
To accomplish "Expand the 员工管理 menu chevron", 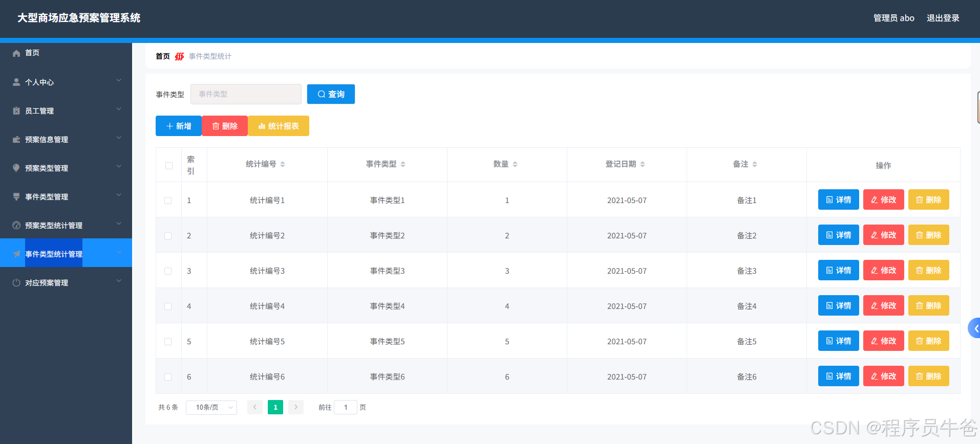I will [x=119, y=109].
